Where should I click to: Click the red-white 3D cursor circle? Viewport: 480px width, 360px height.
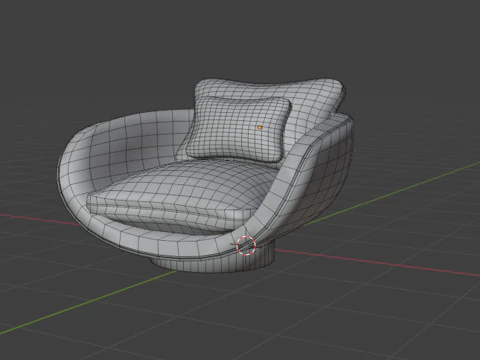pos(246,246)
